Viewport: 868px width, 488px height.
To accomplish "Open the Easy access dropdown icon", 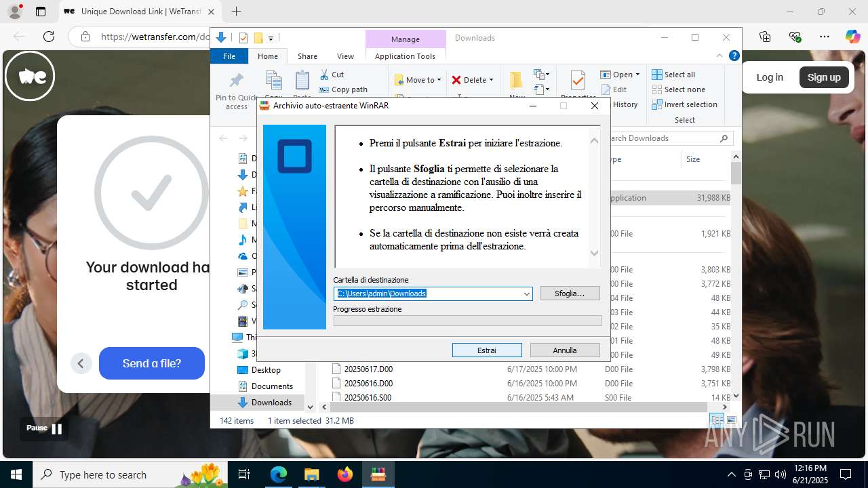I will click(x=541, y=89).
